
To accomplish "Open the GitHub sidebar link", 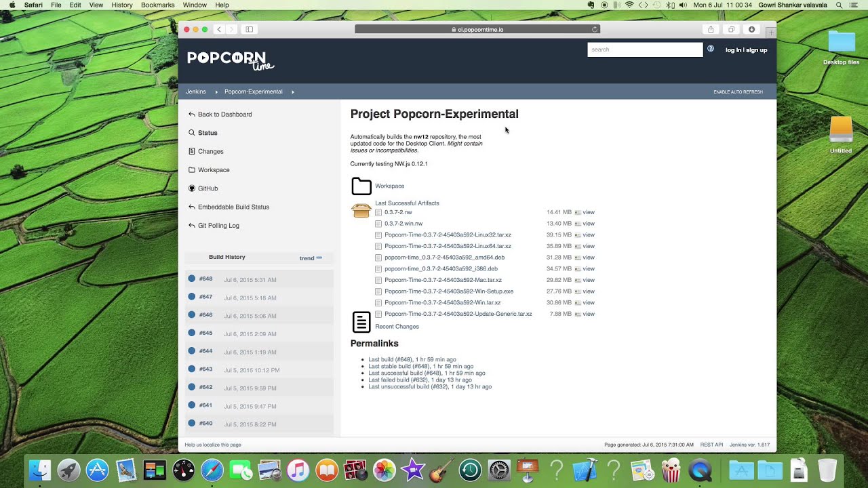I will 208,188.
